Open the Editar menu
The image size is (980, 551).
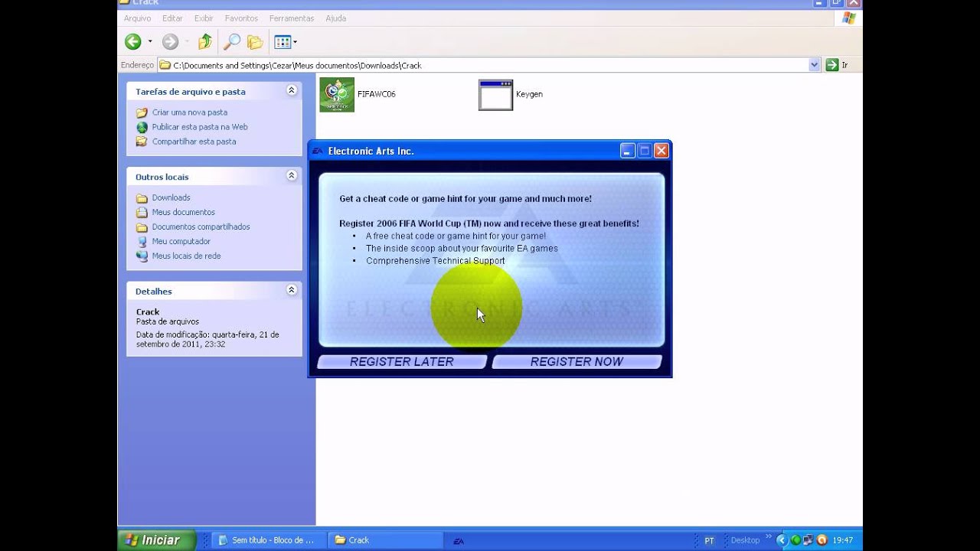tap(172, 18)
